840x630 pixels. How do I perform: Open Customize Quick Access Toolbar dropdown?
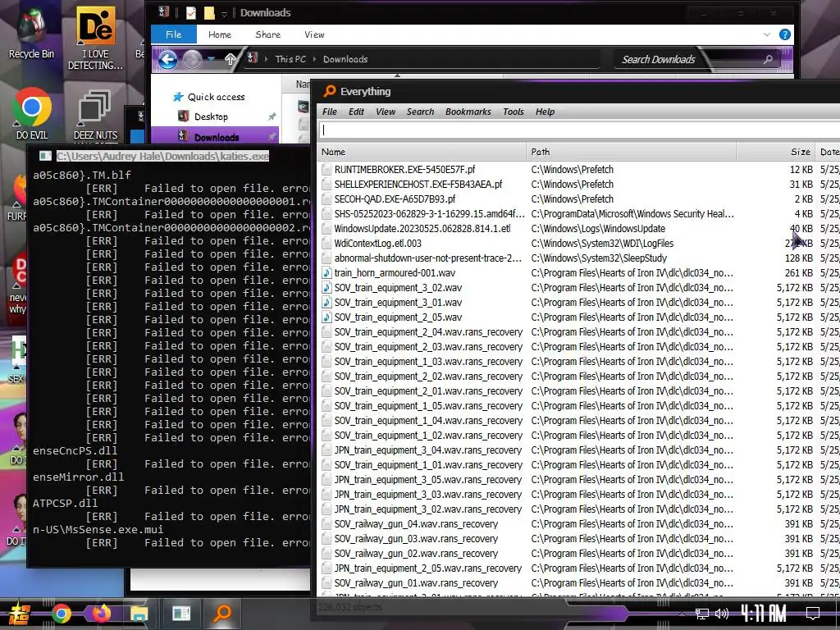(x=225, y=13)
